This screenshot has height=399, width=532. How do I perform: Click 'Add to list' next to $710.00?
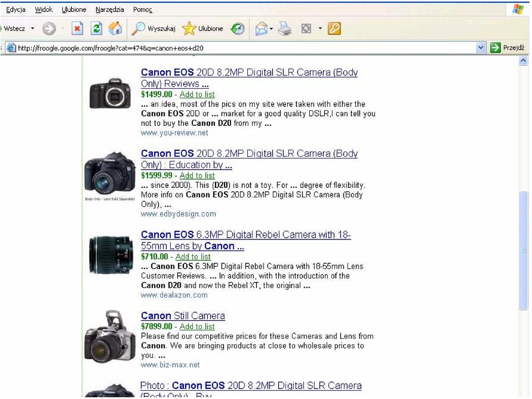[x=193, y=257]
